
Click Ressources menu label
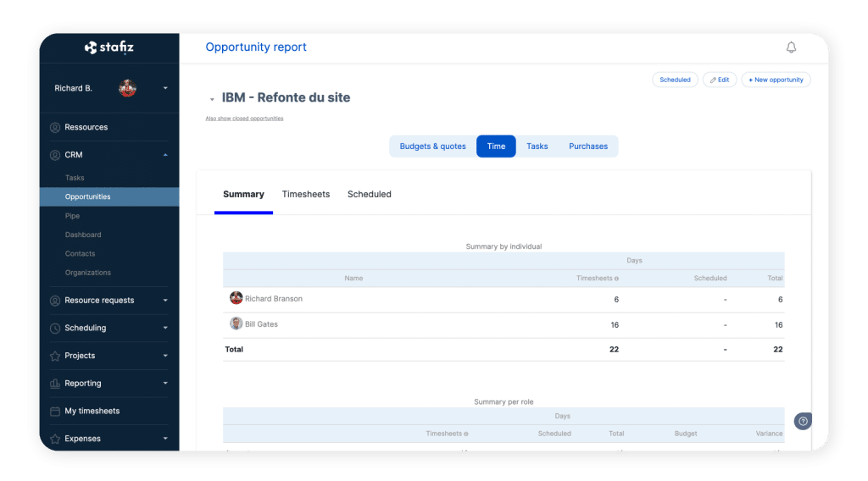click(86, 127)
